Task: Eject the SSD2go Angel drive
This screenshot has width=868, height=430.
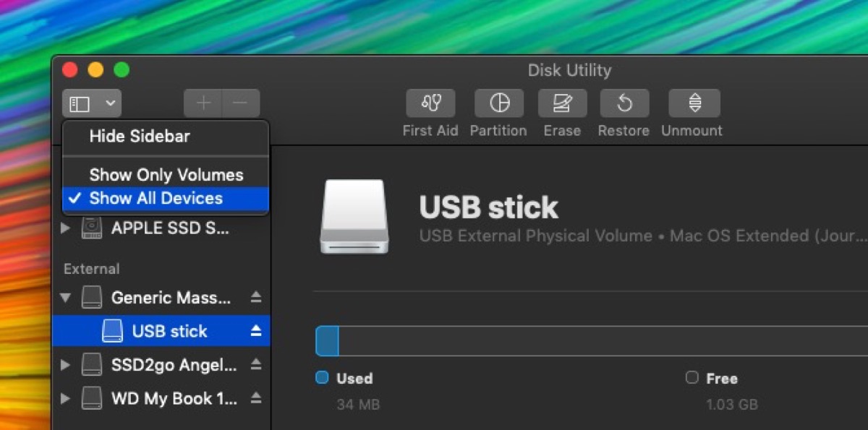Action: click(256, 365)
